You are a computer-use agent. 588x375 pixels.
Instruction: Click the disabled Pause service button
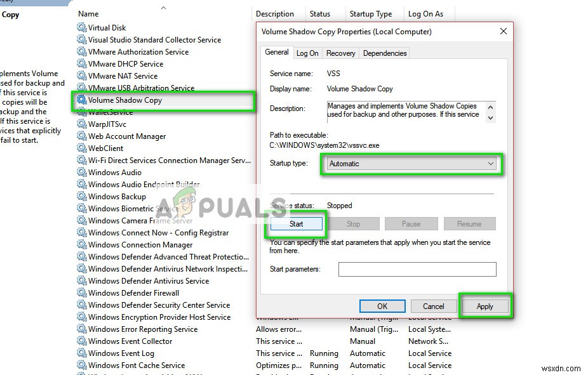[411, 224]
